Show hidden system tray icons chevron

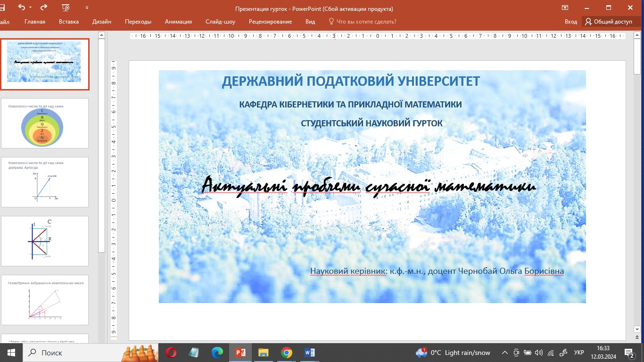coord(505,353)
